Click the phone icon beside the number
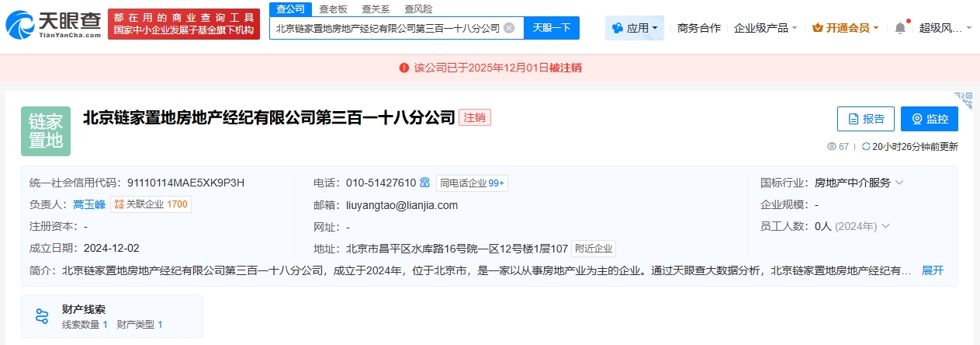This screenshot has width=980, height=345. click(424, 183)
